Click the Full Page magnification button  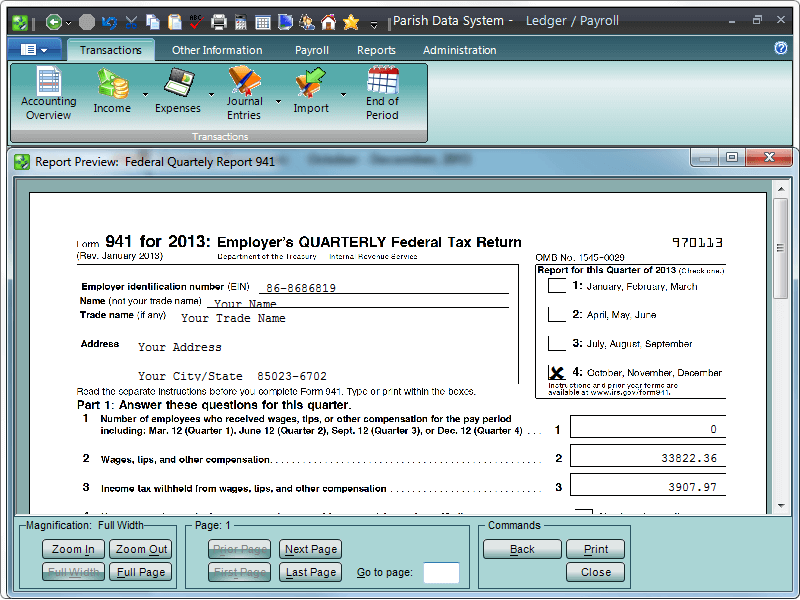[141, 572]
